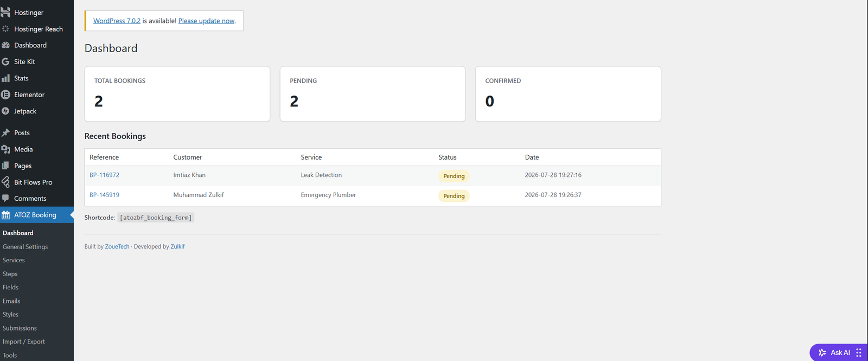Click the Customer column header

188,157
